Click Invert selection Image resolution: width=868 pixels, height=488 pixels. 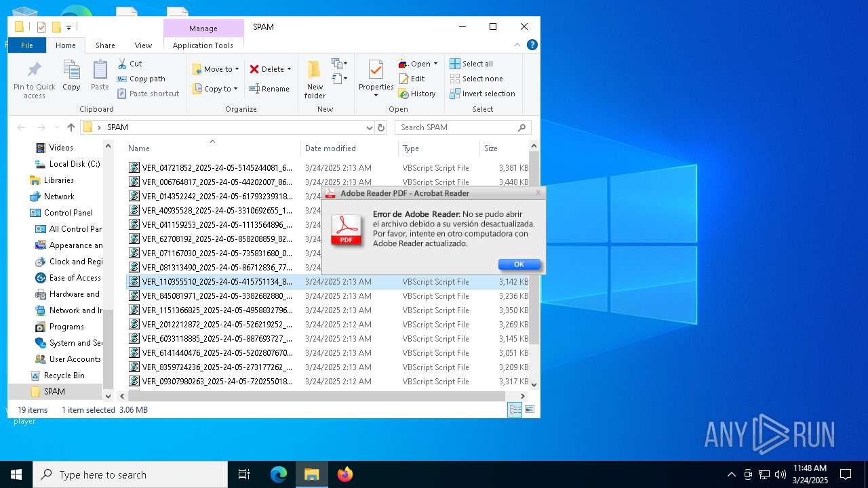[482, 94]
